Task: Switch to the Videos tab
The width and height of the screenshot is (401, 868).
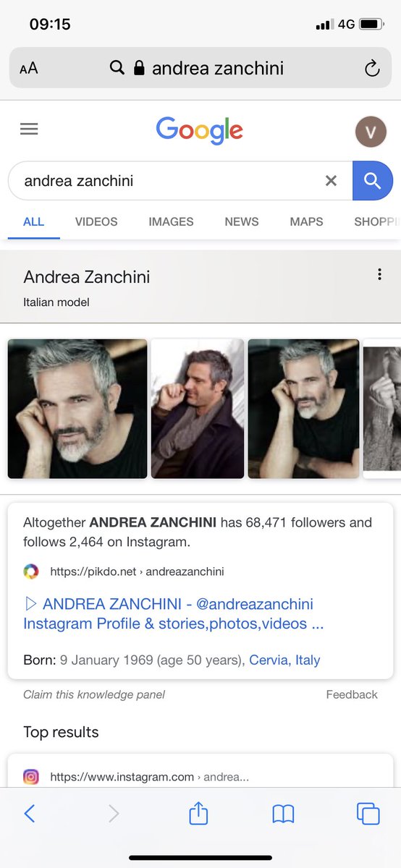Action: [96, 222]
